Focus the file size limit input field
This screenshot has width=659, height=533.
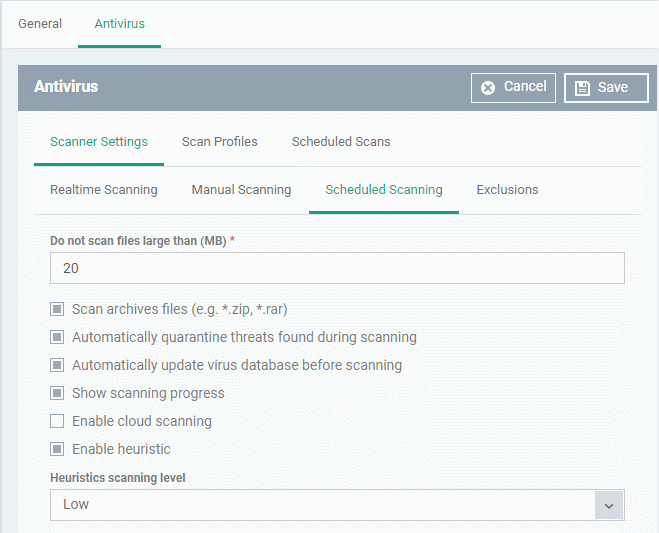[337, 268]
